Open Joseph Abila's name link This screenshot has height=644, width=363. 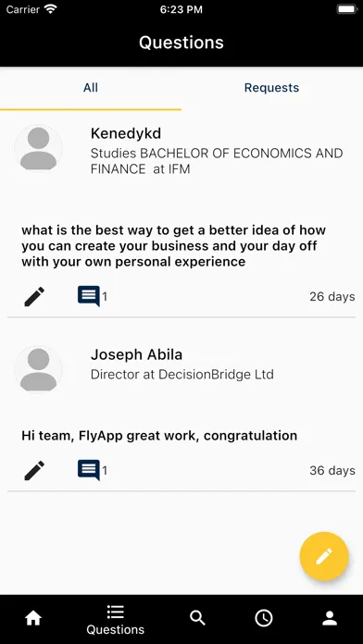pos(136,354)
